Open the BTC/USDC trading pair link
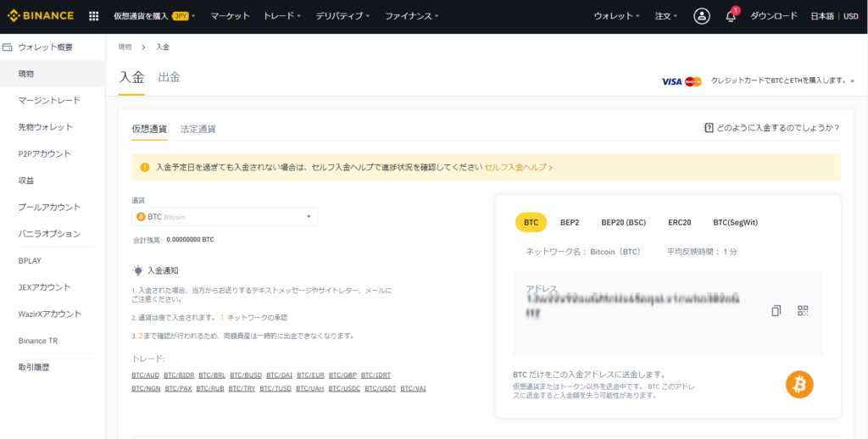This screenshot has height=439, width=868. coord(344,388)
